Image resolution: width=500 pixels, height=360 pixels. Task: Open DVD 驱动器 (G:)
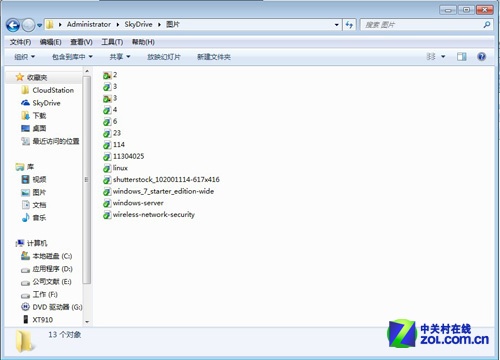click(x=57, y=307)
